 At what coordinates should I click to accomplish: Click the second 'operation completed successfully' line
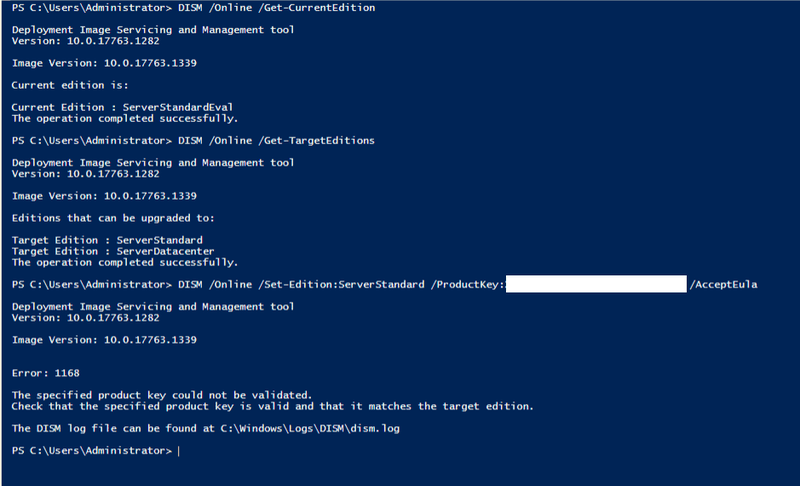[125, 263]
